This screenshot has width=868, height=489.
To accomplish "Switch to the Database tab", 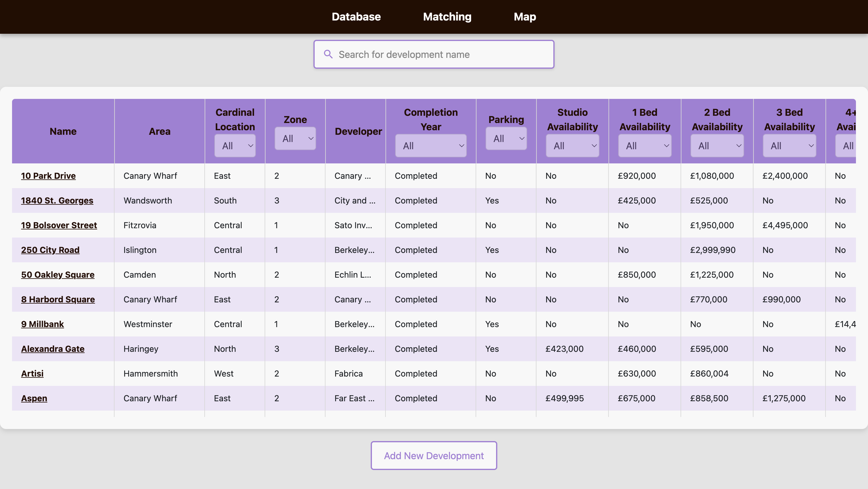I will point(356,17).
